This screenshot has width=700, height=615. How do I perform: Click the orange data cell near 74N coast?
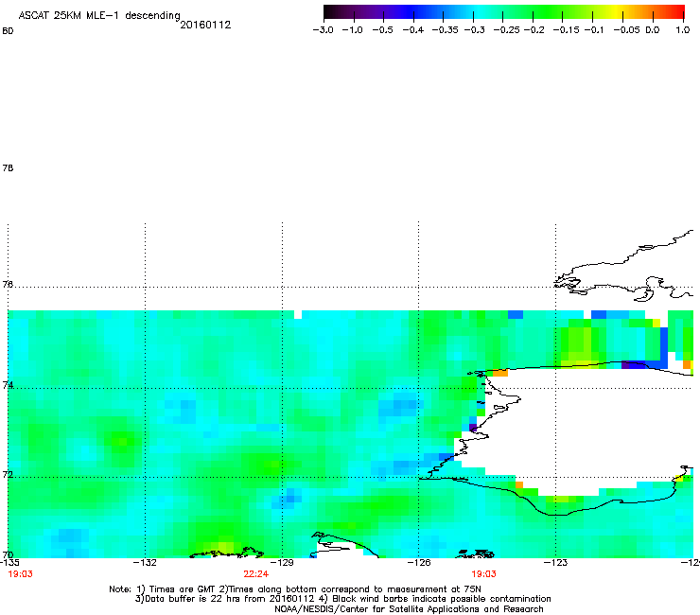[500, 373]
